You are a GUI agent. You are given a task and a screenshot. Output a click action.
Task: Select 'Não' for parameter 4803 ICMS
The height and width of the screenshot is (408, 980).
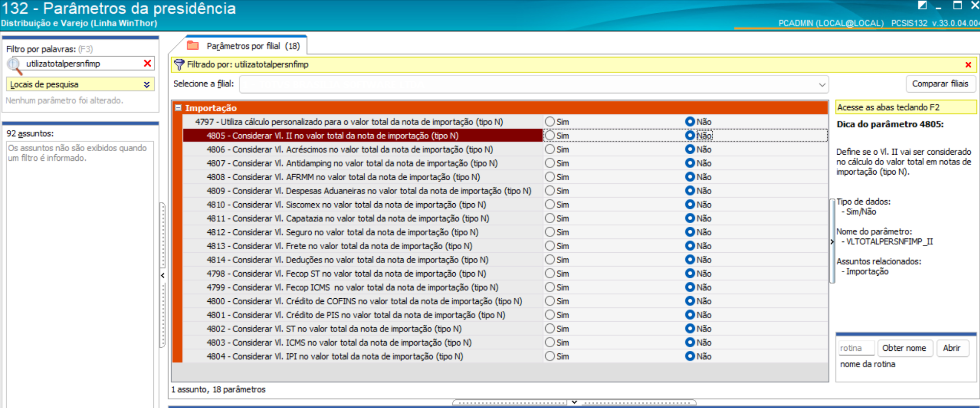click(x=690, y=342)
